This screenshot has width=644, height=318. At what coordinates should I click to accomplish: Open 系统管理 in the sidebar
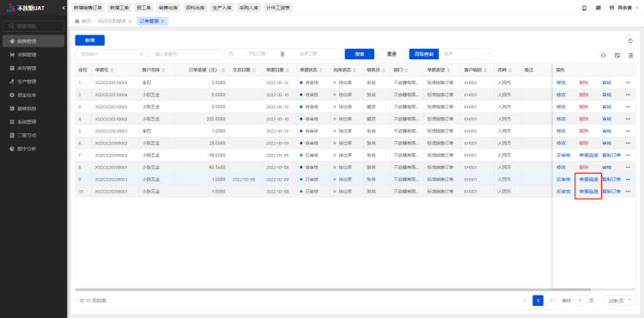click(x=33, y=121)
